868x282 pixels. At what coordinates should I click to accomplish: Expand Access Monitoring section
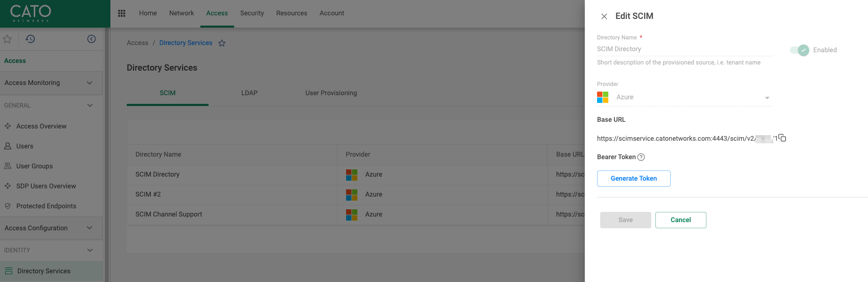pos(51,83)
